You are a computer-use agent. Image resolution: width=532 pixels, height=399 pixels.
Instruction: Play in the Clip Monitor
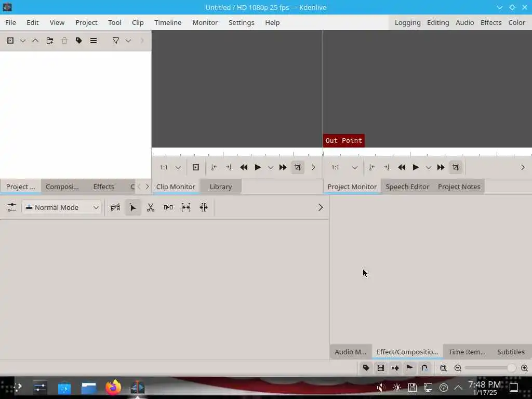[x=258, y=167]
